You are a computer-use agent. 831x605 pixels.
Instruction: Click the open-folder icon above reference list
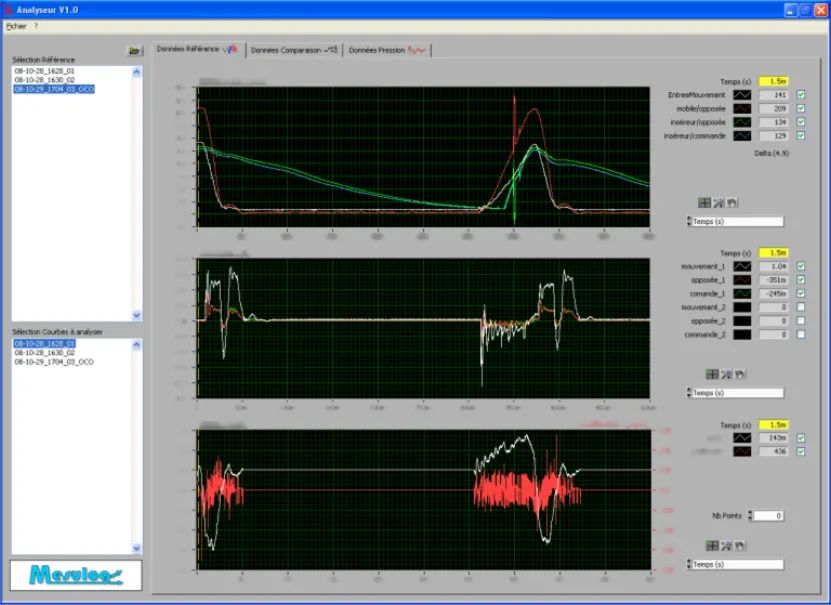135,51
